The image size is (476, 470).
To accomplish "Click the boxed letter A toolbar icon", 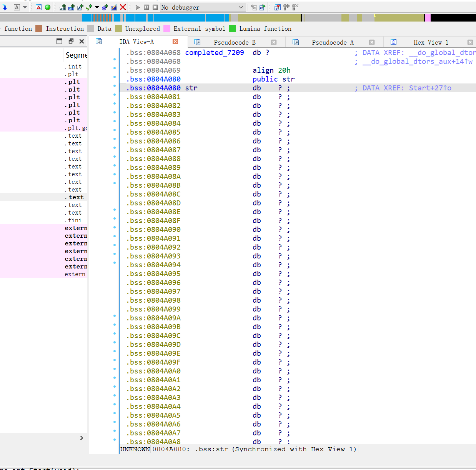I will pyautogui.click(x=17, y=7).
